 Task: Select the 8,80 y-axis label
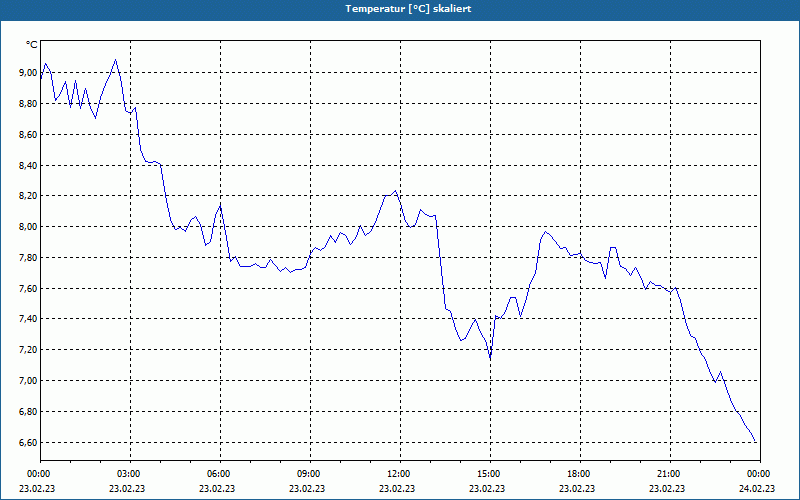click(28, 104)
